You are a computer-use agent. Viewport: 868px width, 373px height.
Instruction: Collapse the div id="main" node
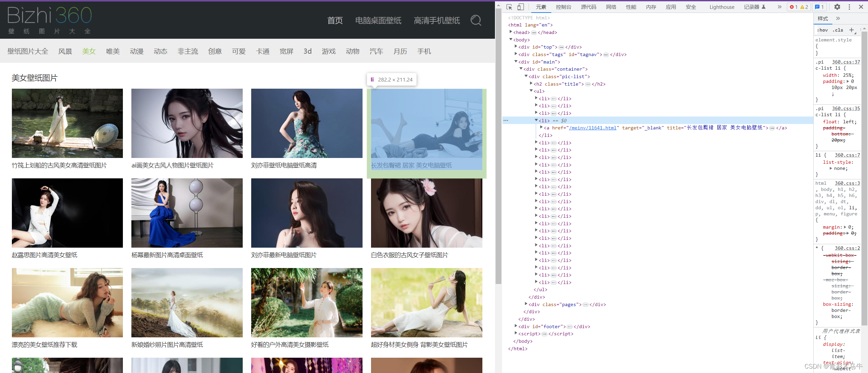(516, 61)
